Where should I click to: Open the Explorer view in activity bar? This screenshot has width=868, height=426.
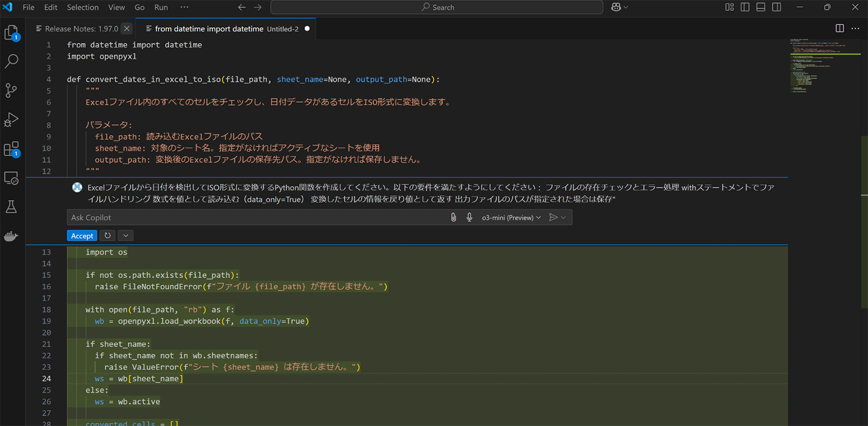coord(11,32)
